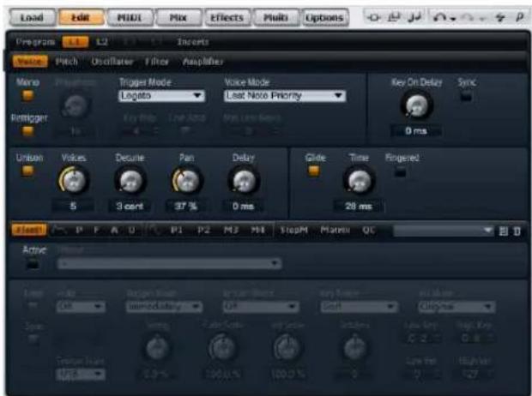Switch to the Edit page

click(81, 17)
